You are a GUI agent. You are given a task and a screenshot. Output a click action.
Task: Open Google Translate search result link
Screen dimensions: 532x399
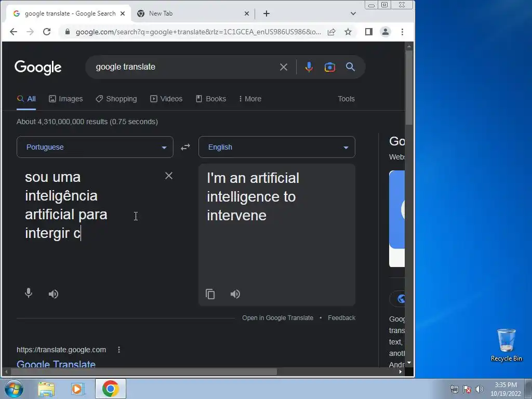pos(56,364)
